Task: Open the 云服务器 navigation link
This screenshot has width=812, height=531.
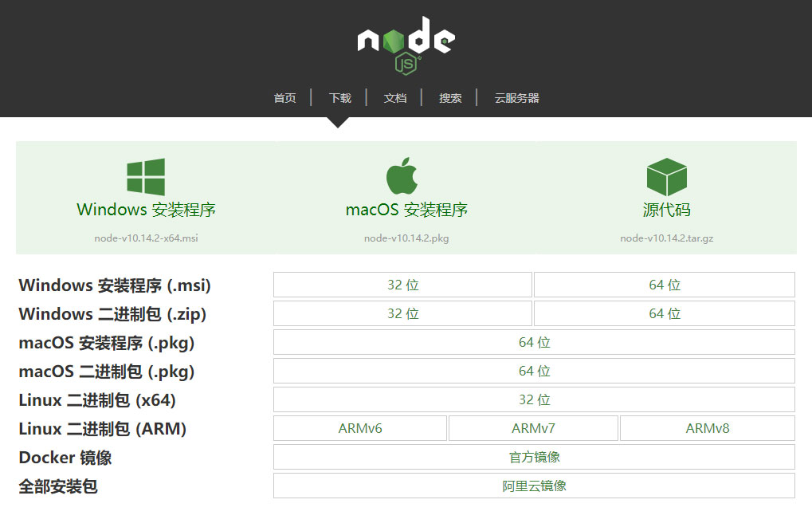Action: point(516,98)
